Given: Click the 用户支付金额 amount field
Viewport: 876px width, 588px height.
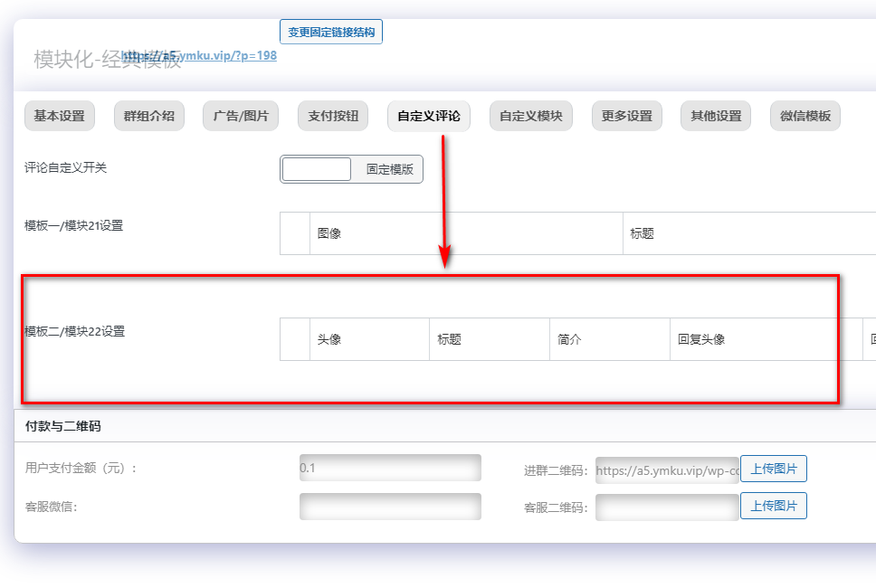Looking at the screenshot, I should [390, 467].
